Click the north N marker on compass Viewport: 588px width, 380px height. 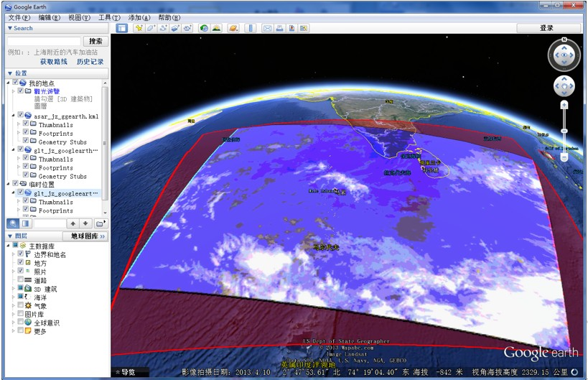[564, 40]
